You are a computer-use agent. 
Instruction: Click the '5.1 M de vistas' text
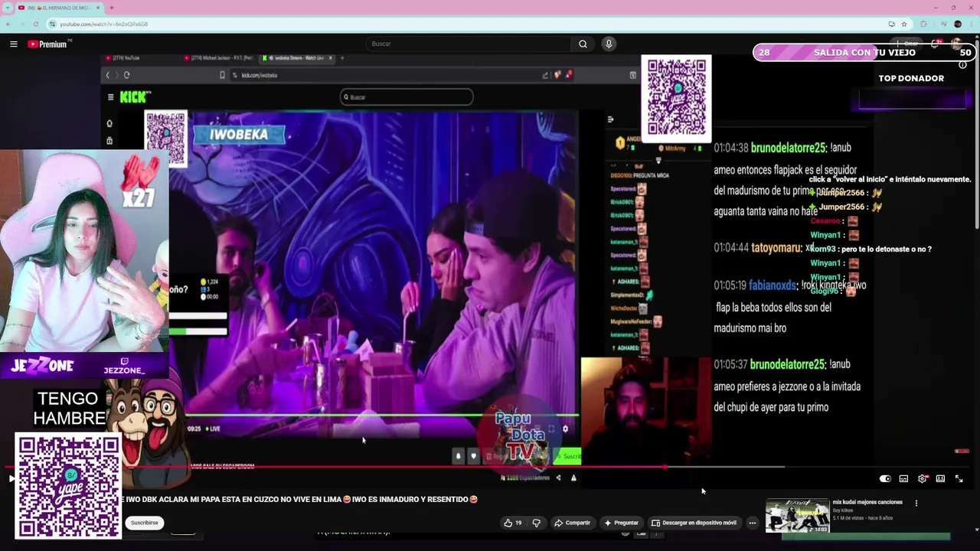coord(848,518)
